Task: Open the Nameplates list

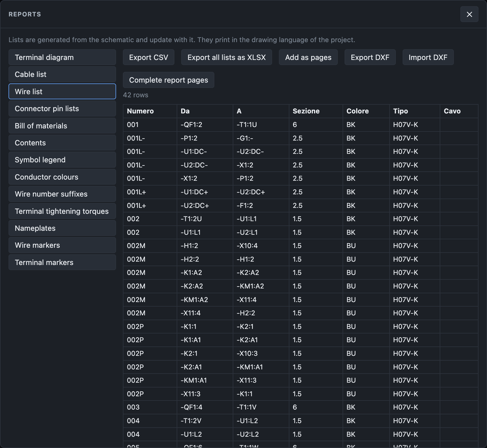Action: 62,228
